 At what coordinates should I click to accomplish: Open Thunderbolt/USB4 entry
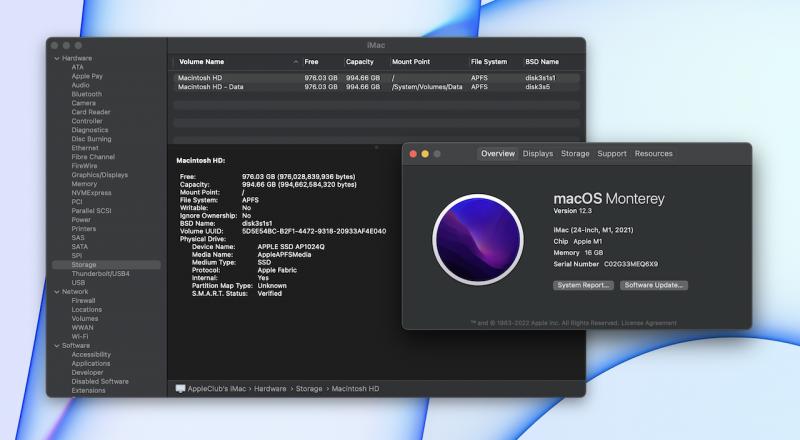tap(101, 274)
